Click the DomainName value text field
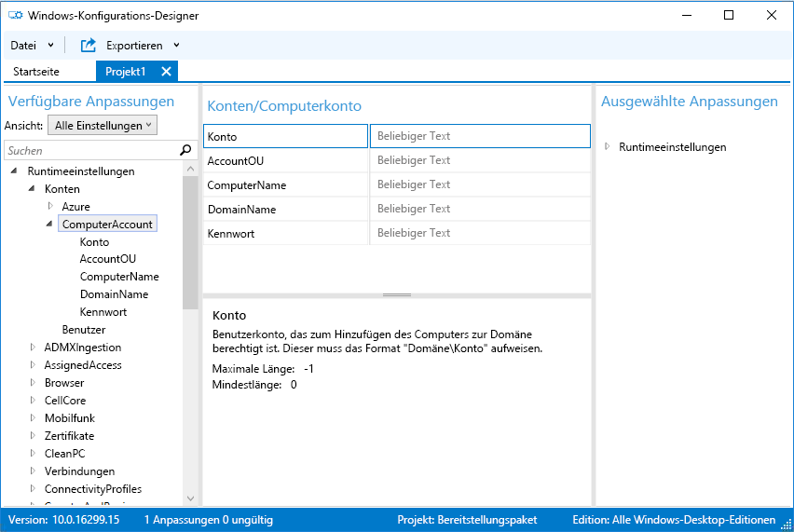 480,209
